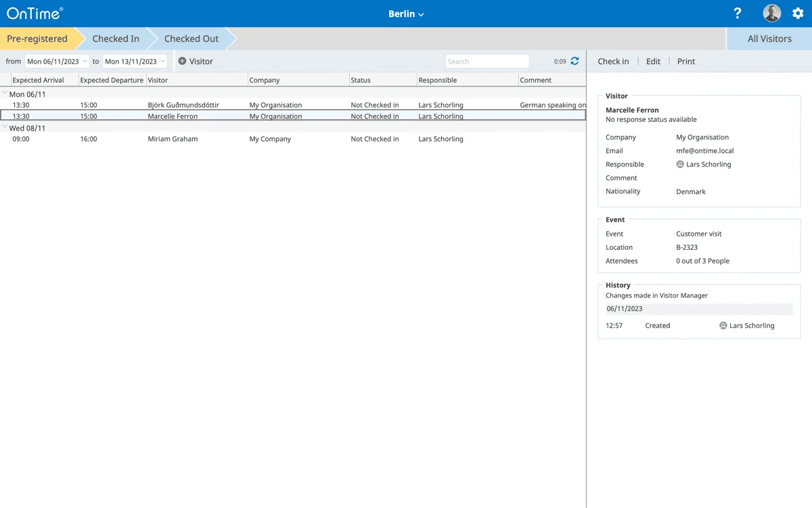Open the Berlin location dropdown
The height and width of the screenshot is (508, 812).
(x=406, y=14)
